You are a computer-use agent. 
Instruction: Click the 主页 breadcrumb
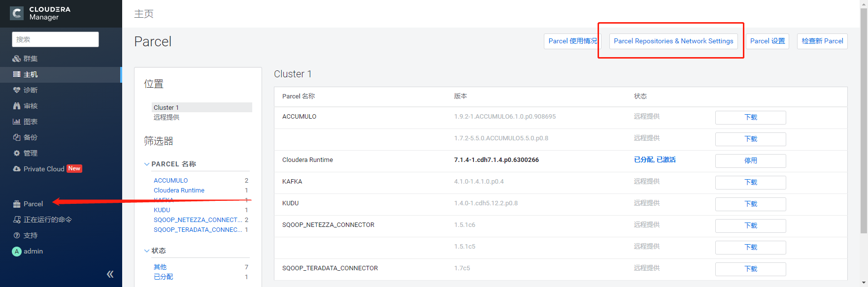144,14
